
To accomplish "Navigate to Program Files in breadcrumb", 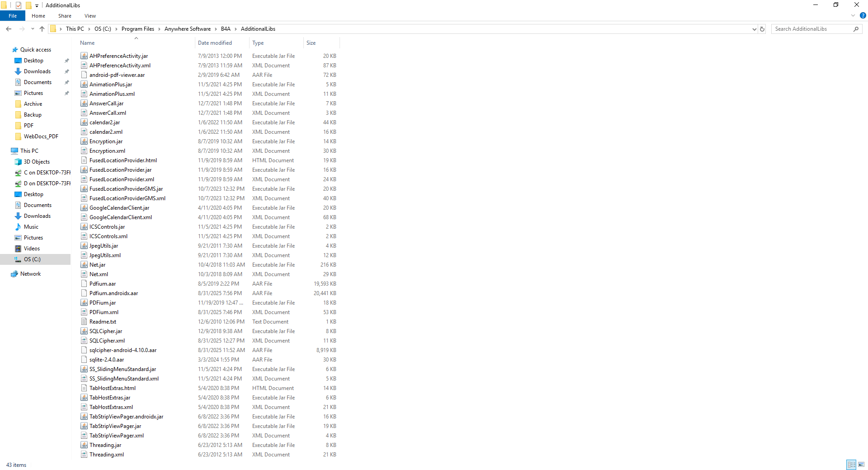I will click(138, 29).
